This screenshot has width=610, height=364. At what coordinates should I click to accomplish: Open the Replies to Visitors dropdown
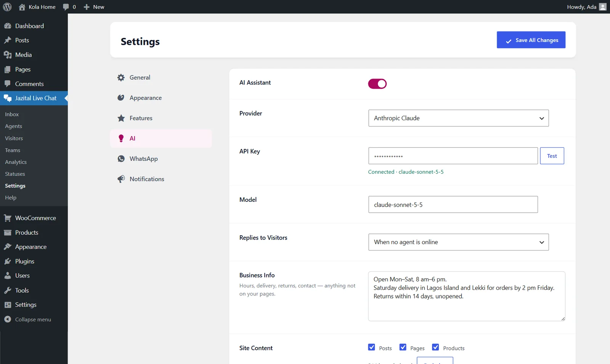tap(458, 242)
